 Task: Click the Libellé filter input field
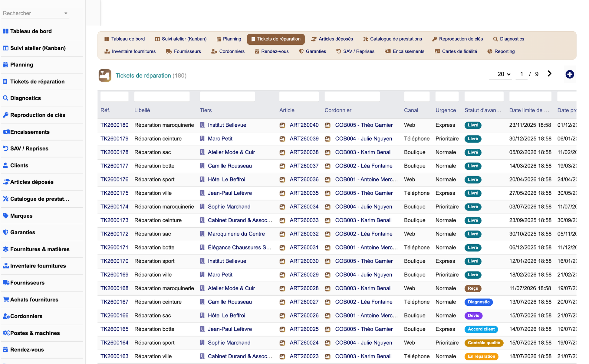coord(162,96)
